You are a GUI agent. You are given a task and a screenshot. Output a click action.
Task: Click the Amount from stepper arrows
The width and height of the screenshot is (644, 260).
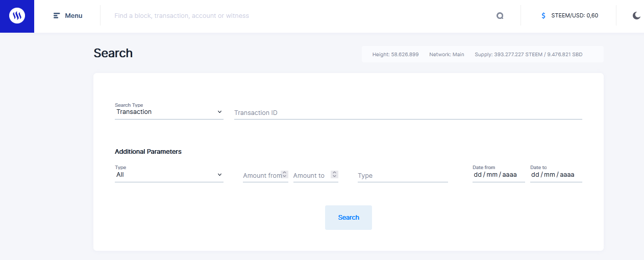285,174
